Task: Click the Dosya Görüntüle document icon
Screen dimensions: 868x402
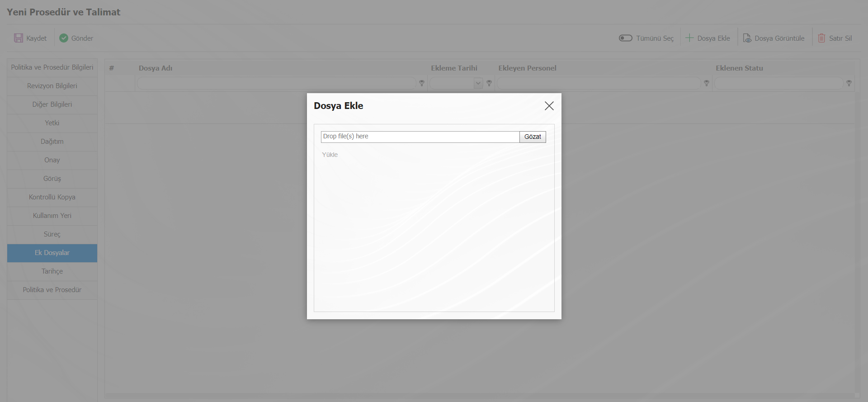Action: [x=747, y=38]
